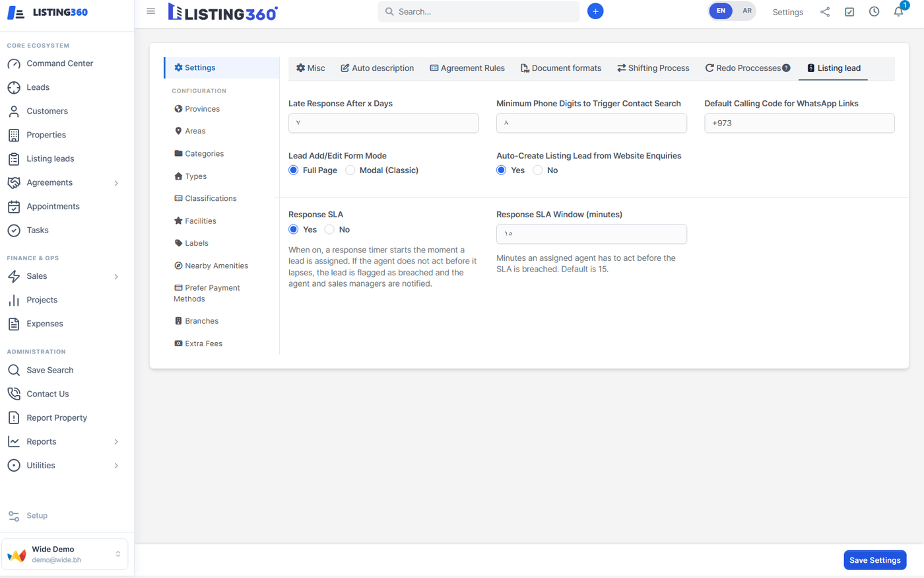Expand the Reports submenu chevron
The height and width of the screenshot is (578, 924).
[116, 442]
